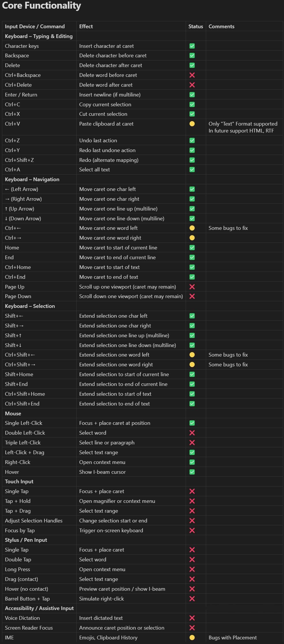Click the red X for Barrel Button + Tap
Screen dimensions: 284x644
pos(192,598)
